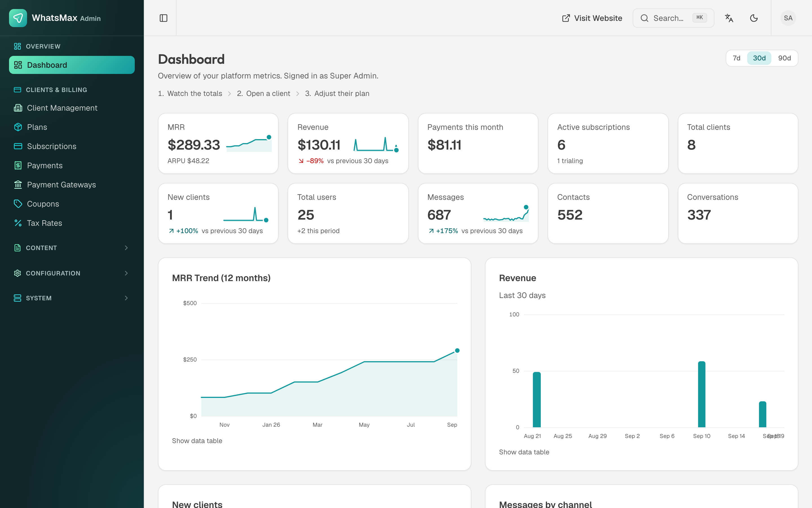Click the Overview section grid icon
Screen dimensions: 812x508
pos(17,46)
